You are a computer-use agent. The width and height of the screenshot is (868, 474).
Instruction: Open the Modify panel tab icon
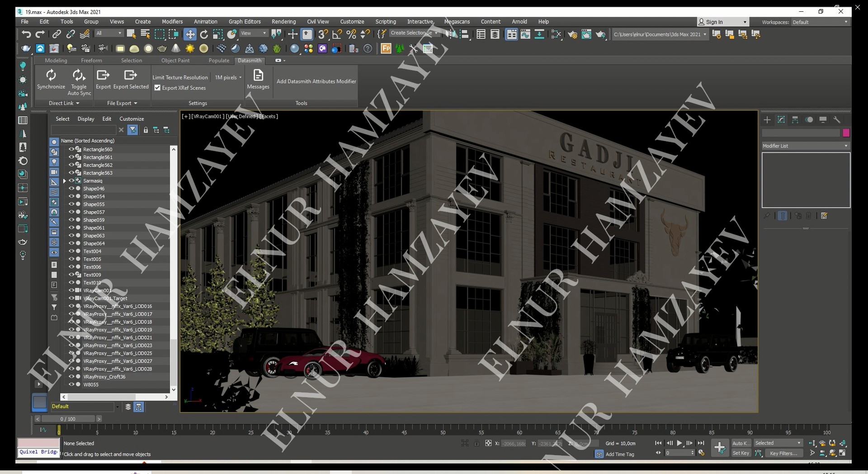[781, 119]
